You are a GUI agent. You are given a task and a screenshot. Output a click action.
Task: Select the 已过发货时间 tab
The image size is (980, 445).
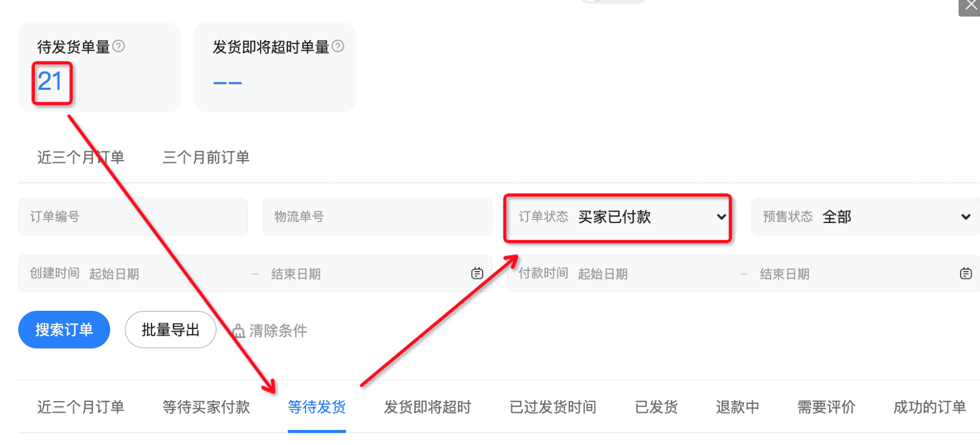coord(553,407)
